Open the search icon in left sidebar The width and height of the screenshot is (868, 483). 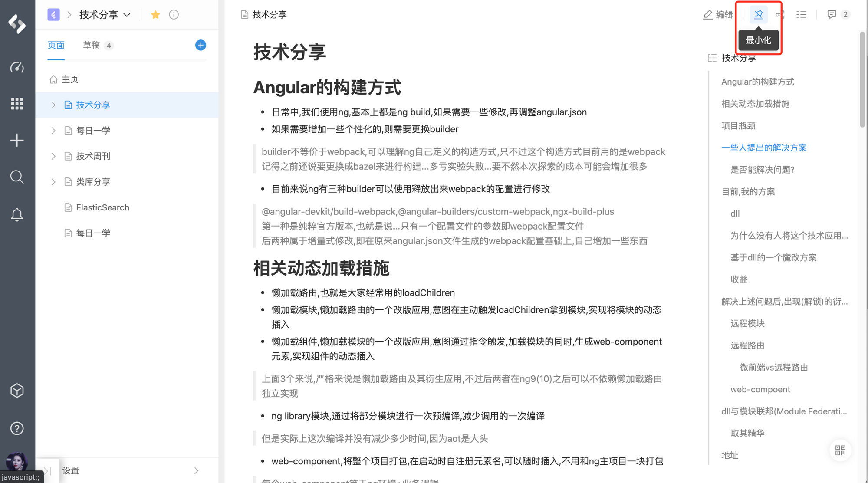click(17, 177)
